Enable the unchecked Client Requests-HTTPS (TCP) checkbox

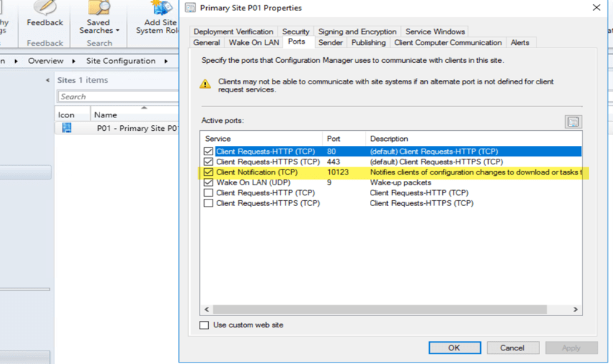tap(208, 203)
